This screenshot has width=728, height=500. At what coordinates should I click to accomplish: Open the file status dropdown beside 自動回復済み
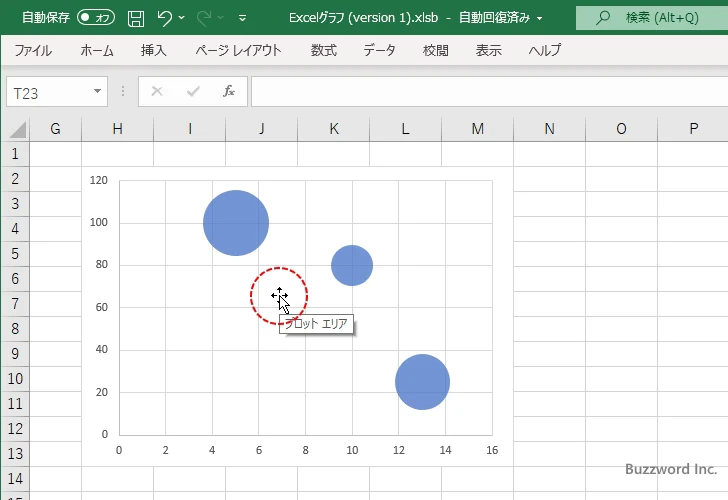[x=540, y=19]
